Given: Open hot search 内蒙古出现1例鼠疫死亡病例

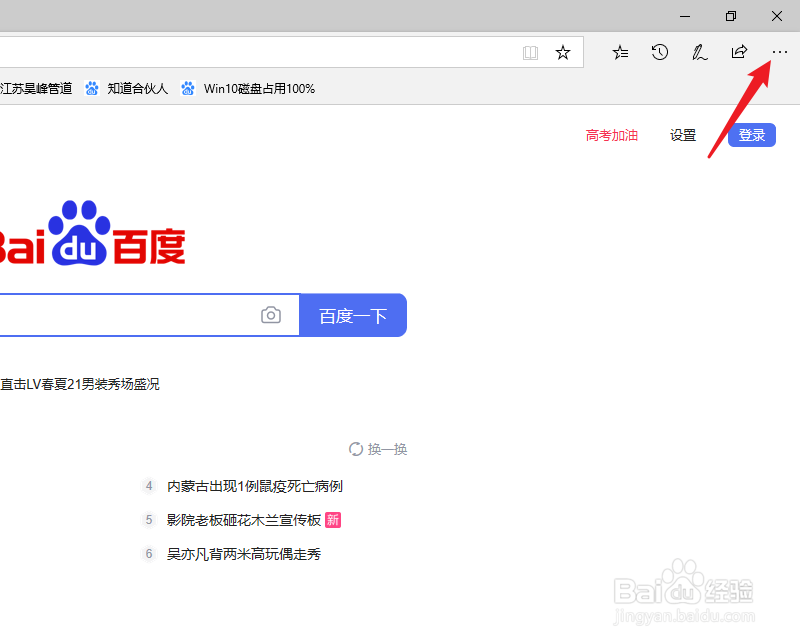Looking at the screenshot, I should 255,486.
